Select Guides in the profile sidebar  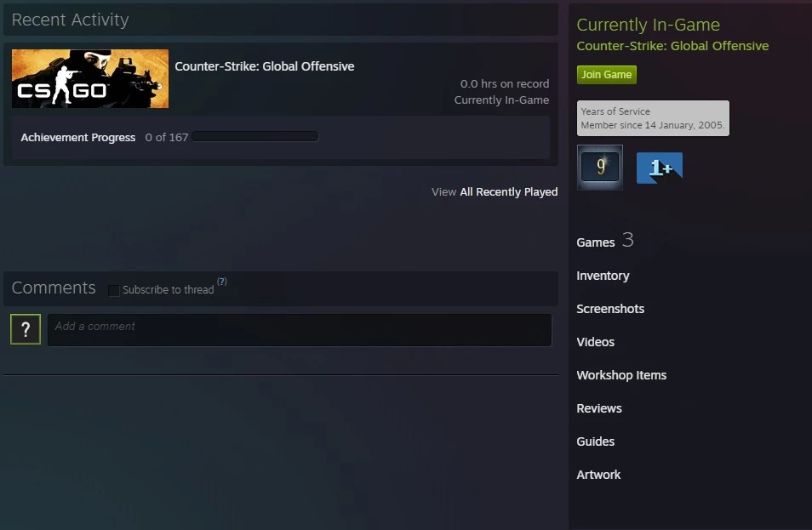[595, 442]
